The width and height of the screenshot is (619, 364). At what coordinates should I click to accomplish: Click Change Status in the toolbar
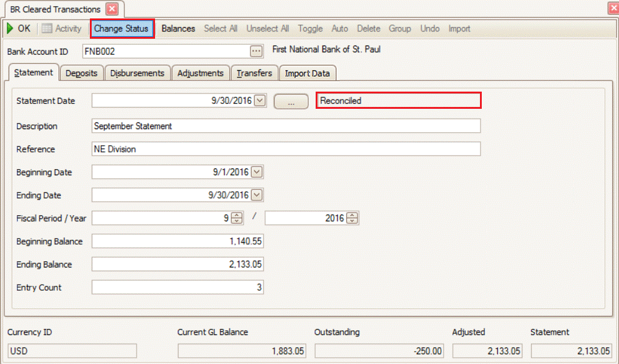(x=121, y=28)
